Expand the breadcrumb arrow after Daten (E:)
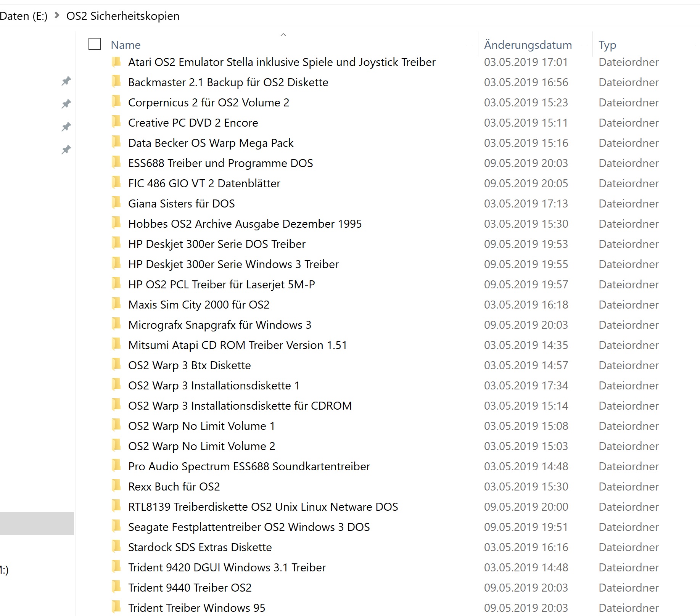700x616 pixels. click(x=57, y=16)
